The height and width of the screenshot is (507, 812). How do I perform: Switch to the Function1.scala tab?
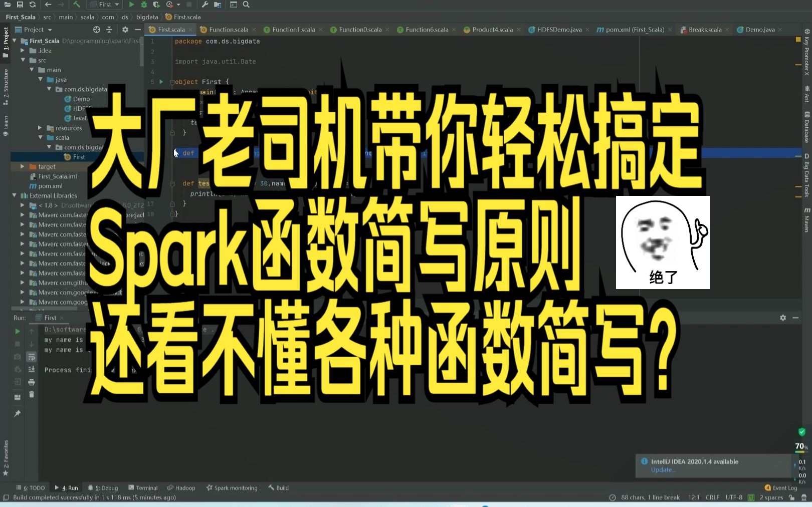(x=294, y=30)
